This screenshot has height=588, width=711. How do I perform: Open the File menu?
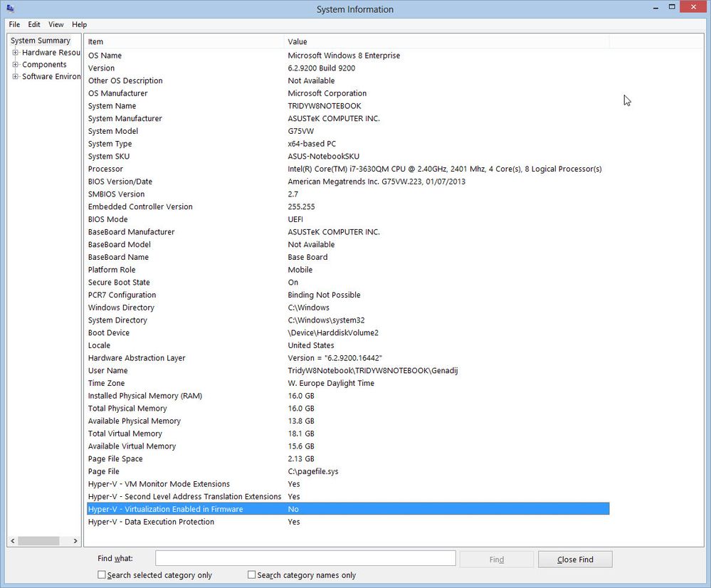click(x=14, y=24)
